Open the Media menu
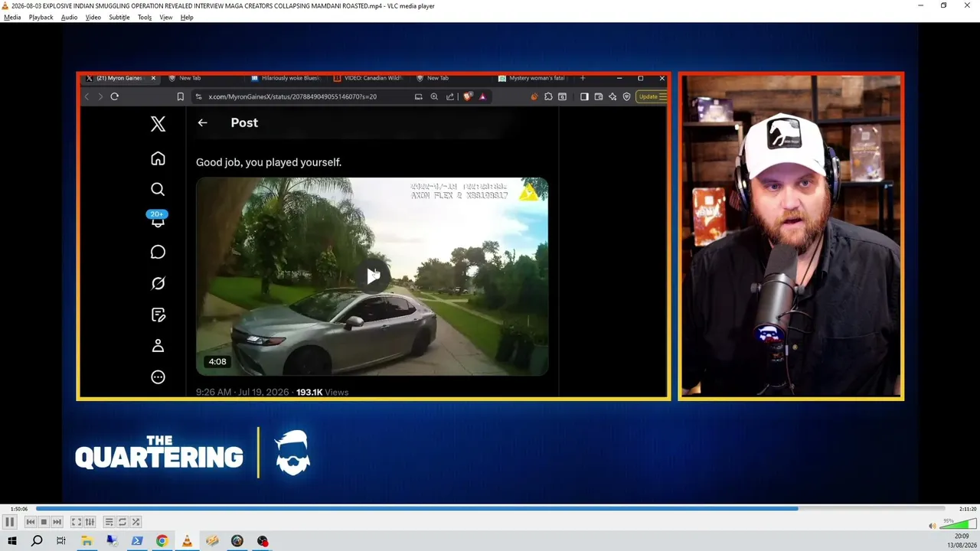This screenshot has height=551, width=980. pos(12,17)
